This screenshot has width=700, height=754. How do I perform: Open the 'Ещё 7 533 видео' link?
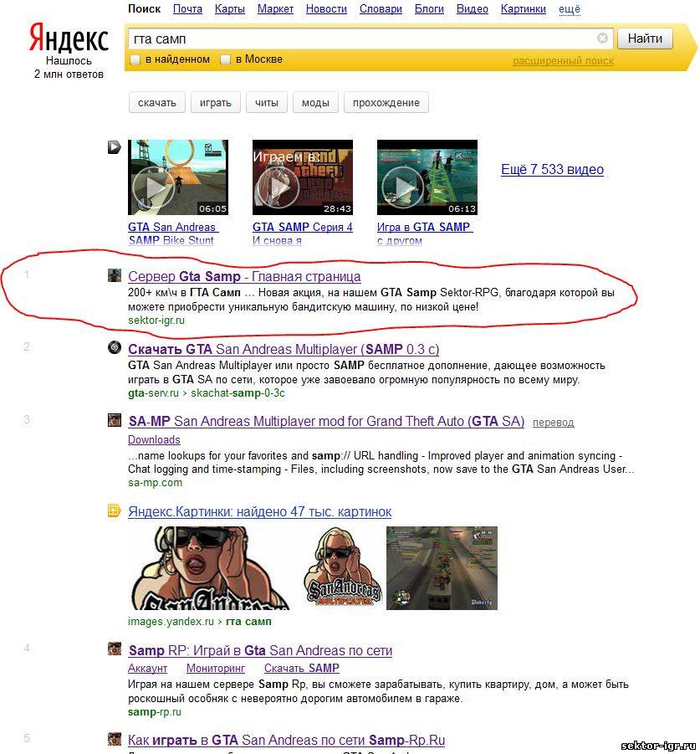pos(553,169)
